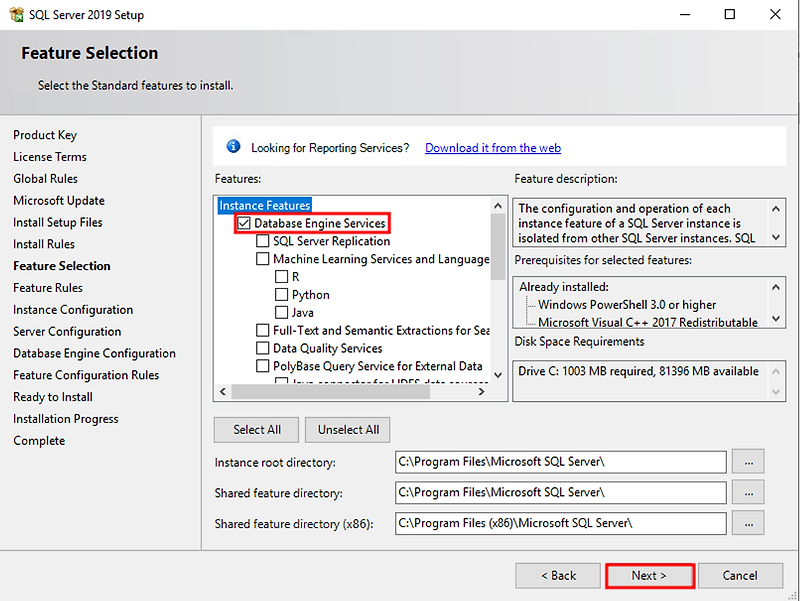Click the right arrow of the horizontal Features scrollbar
Screen dimensions: 800x601
pos(481,391)
